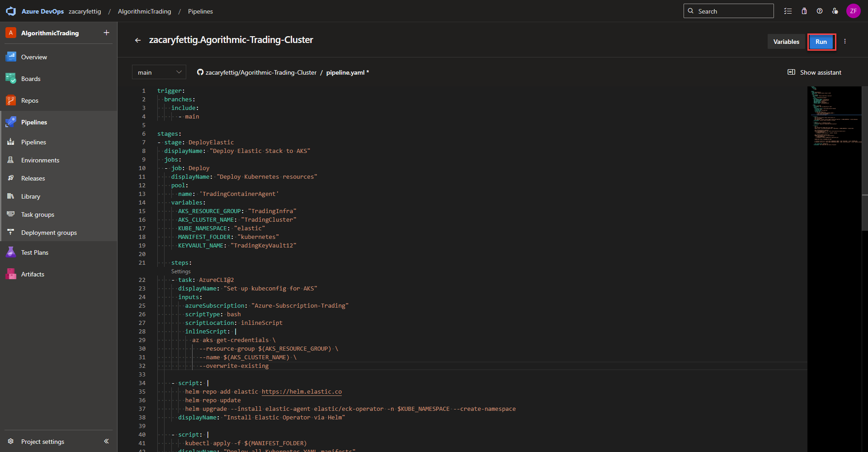Click the code minimap preview

coord(834,118)
